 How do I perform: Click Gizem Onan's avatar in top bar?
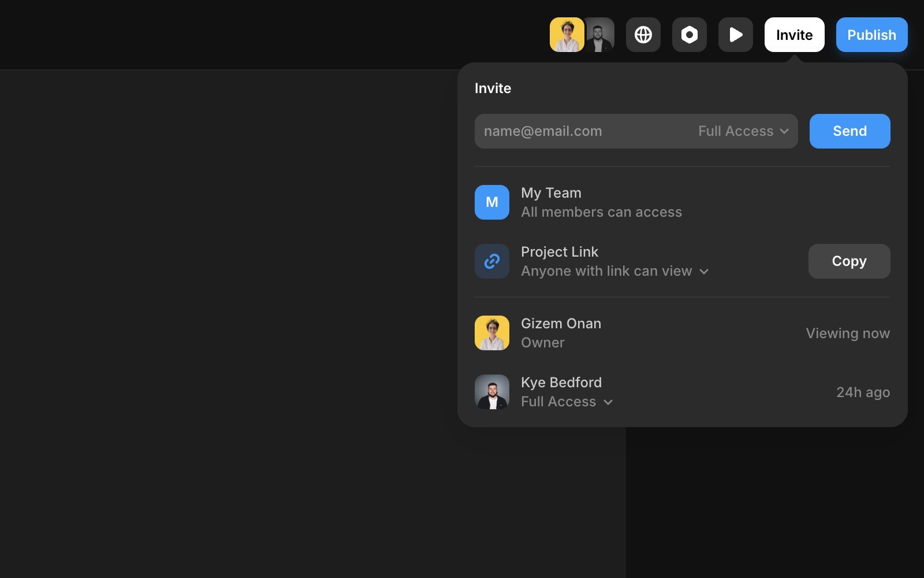(567, 35)
